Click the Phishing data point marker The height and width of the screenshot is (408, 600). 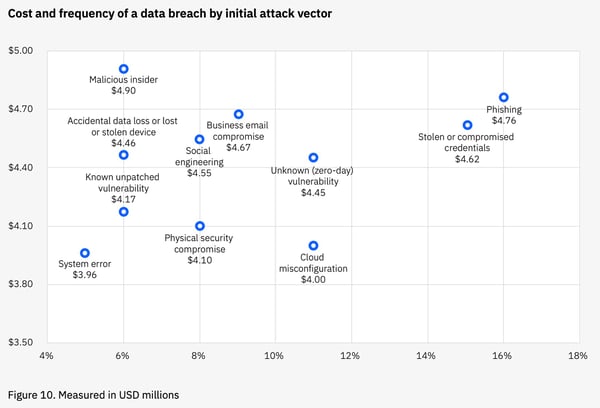click(504, 97)
